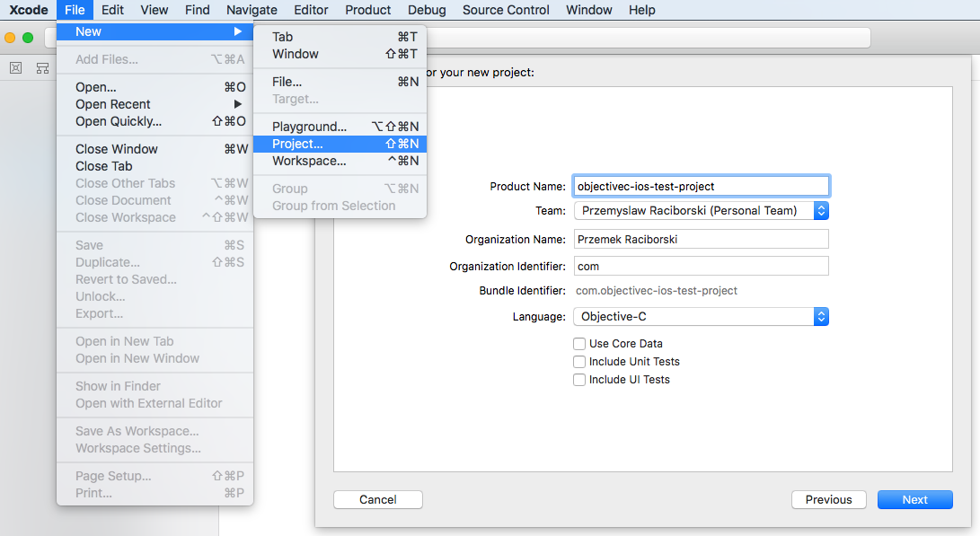Edit the Organization Identifier field
This screenshot has width=980, height=536.
[x=701, y=265]
